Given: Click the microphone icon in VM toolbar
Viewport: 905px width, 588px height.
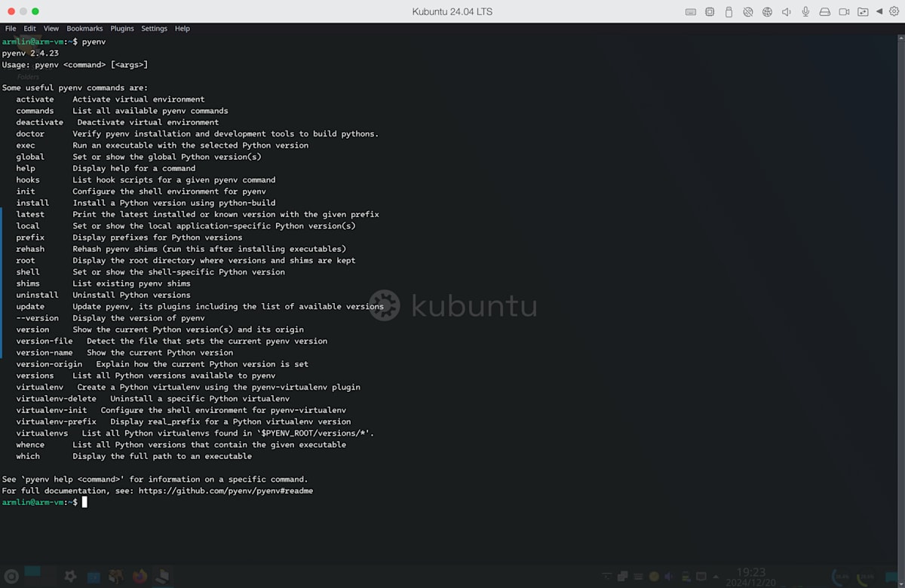Looking at the screenshot, I should (x=805, y=12).
